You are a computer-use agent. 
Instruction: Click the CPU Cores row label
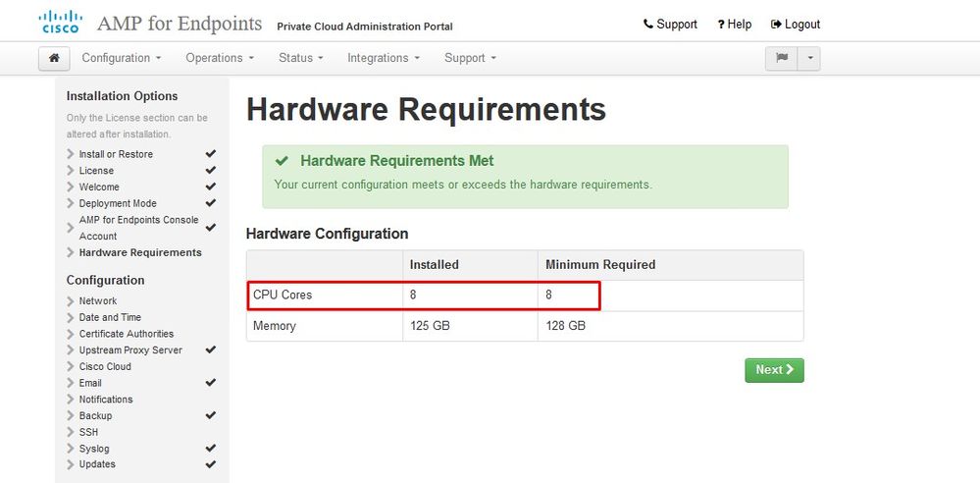click(283, 295)
